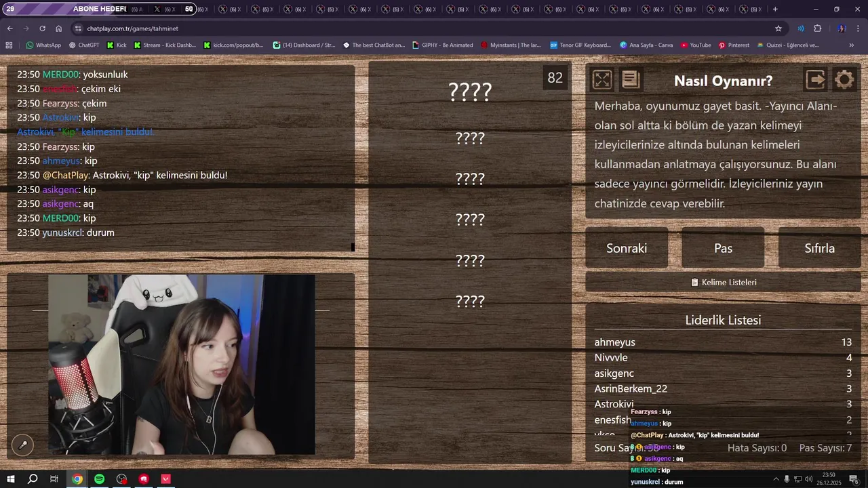Click the chat panel scrollbar handle
The height and width of the screenshot is (488, 868).
pyautogui.click(x=353, y=247)
